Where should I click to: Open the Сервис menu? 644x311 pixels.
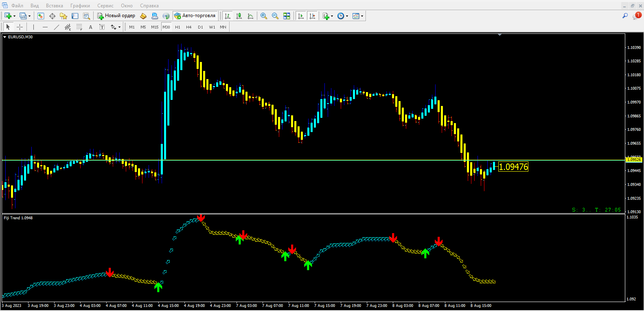coord(105,6)
